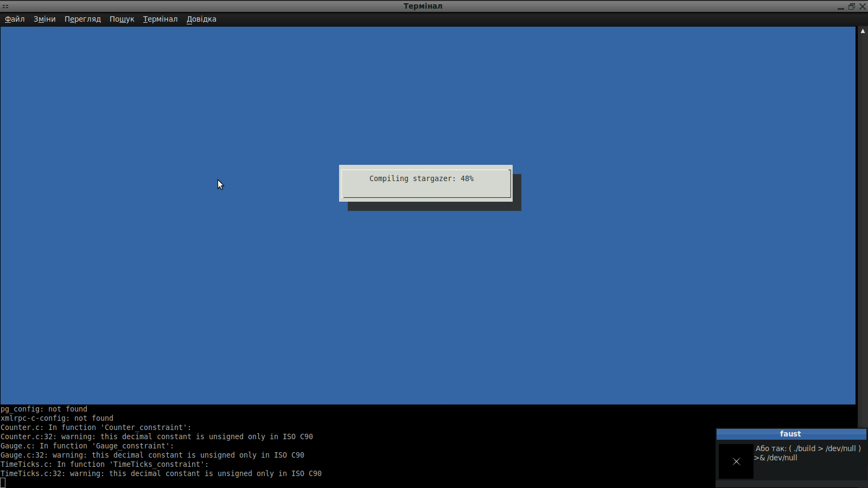Dismiss the faust notification with X
This screenshot has width=868, height=488.
tap(736, 461)
